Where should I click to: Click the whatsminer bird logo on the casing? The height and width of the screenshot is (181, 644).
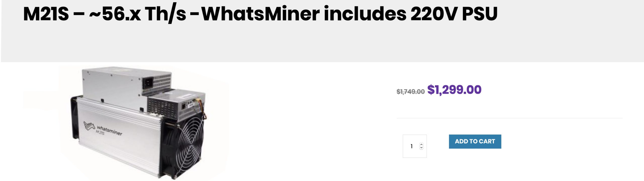pos(89,126)
